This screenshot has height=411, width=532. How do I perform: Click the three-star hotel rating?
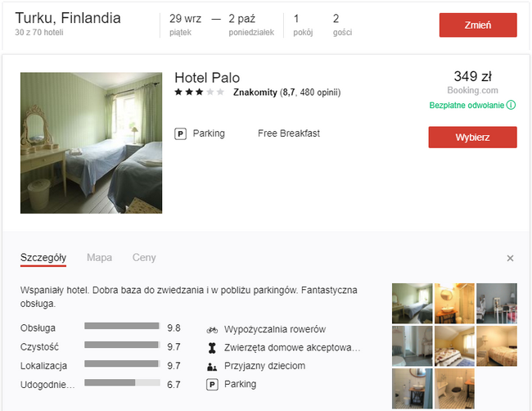199,92
